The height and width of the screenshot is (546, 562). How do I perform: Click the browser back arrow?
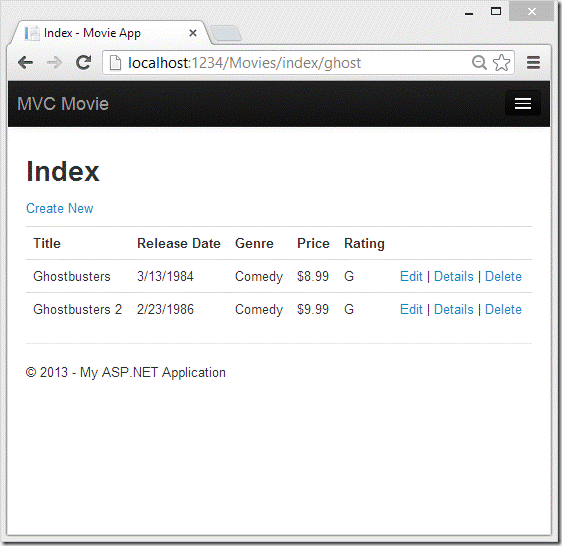25,63
